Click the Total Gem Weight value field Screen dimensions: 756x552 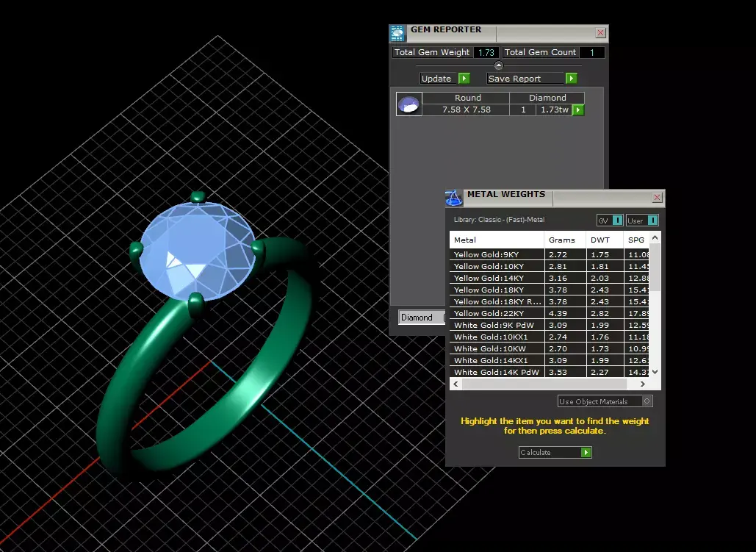(x=486, y=53)
